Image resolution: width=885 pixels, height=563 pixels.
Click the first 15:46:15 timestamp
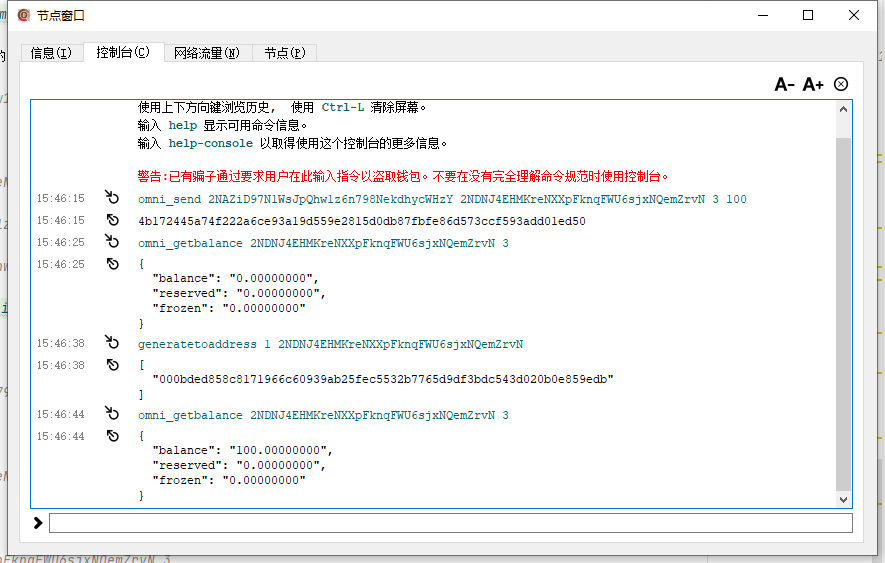point(60,198)
